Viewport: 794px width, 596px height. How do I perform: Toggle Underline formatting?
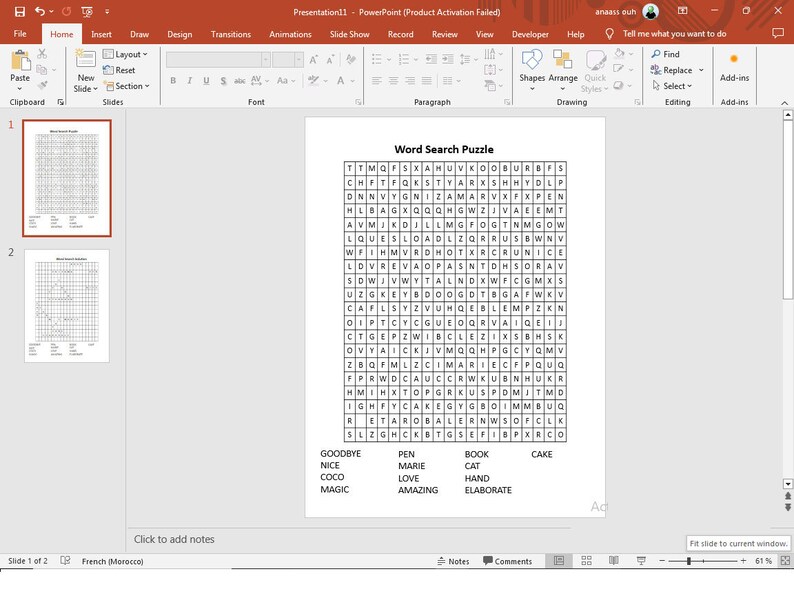206,81
